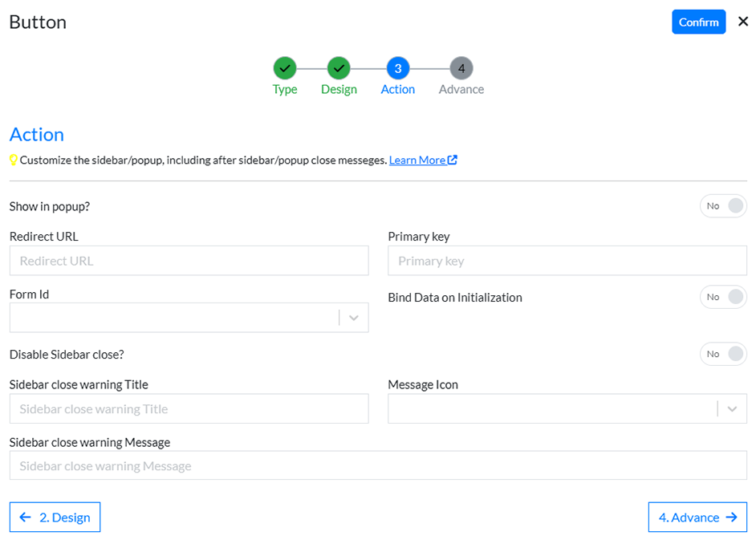Enable Bind Data on Initialization
This screenshot has height=544, width=756.
coord(723,297)
